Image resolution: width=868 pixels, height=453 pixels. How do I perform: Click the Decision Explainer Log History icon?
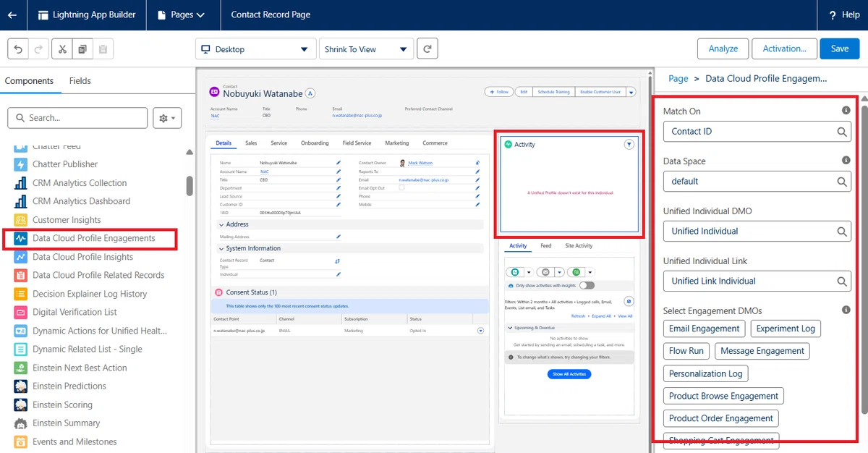pos(20,294)
